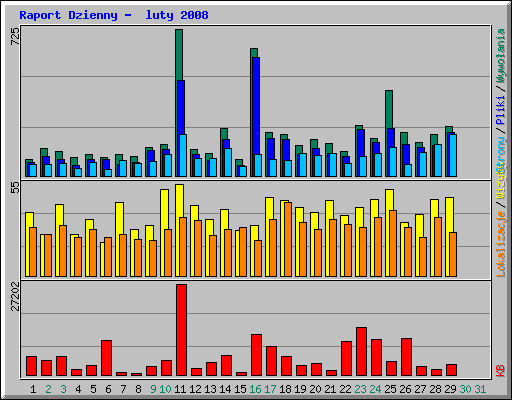Click day 17 on the x-axis
This screenshot has height=400, width=512.
tap(270, 389)
